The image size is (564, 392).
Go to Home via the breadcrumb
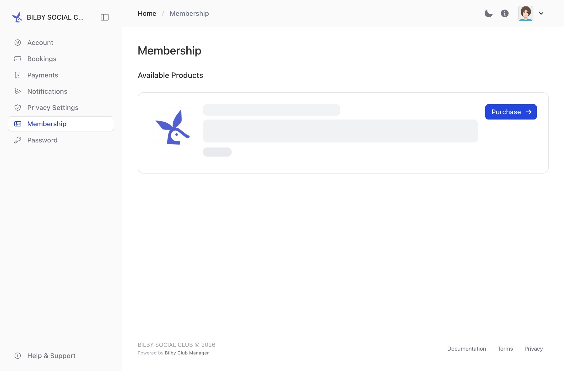click(x=147, y=13)
